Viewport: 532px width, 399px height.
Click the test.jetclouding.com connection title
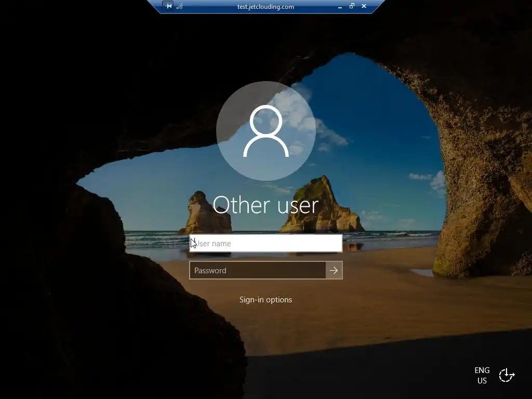click(265, 6)
